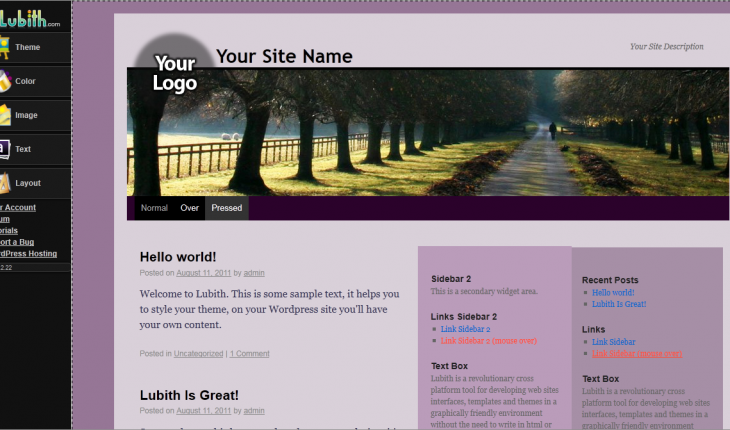This screenshot has width=730, height=430.
Task: Open the Hello world! post title
Action: 178,257
